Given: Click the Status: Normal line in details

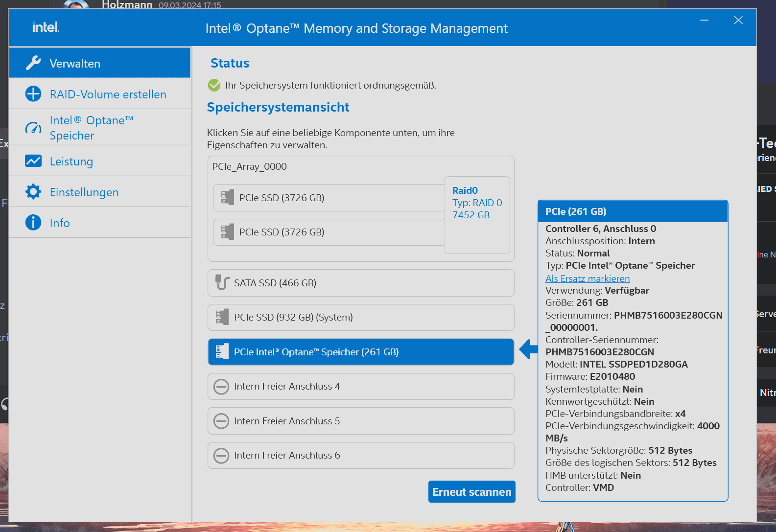Looking at the screenshot, I should pos(578,253).
